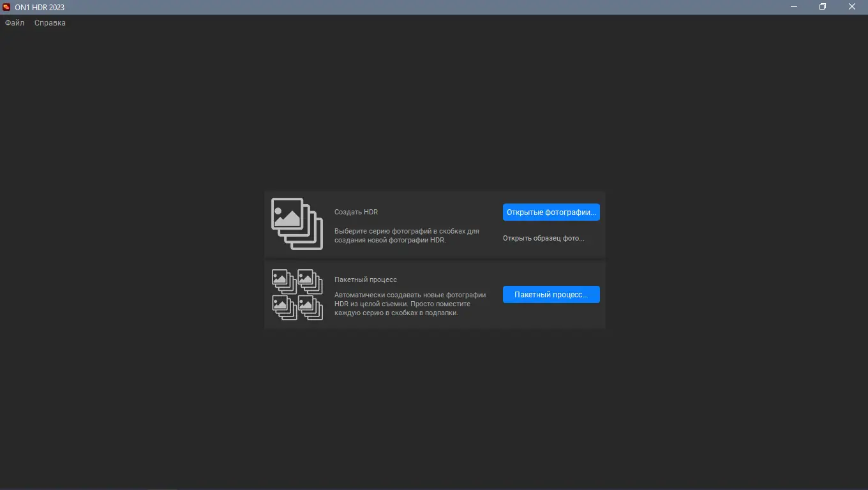Open sample photos via Открыть образец фото
Image resolution: width=868 pixels, height=490 pixels.
click(x=544, y=238)
